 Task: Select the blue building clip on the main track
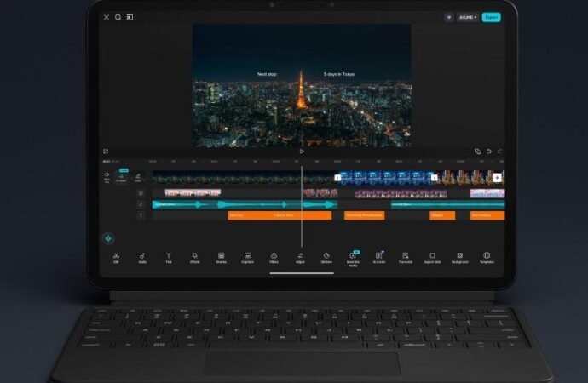coord(386,178)
